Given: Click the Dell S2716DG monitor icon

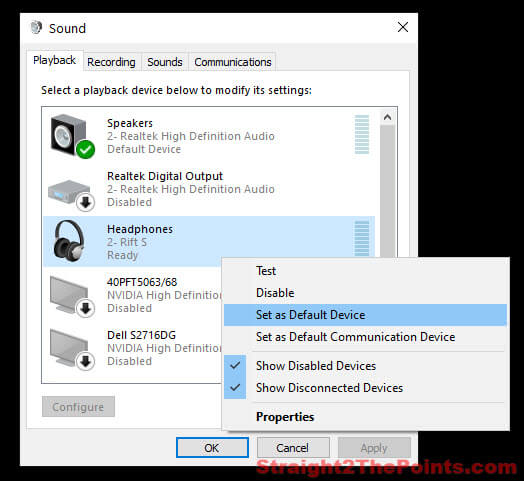Looking at the screenshot, I should click(72, 350).
